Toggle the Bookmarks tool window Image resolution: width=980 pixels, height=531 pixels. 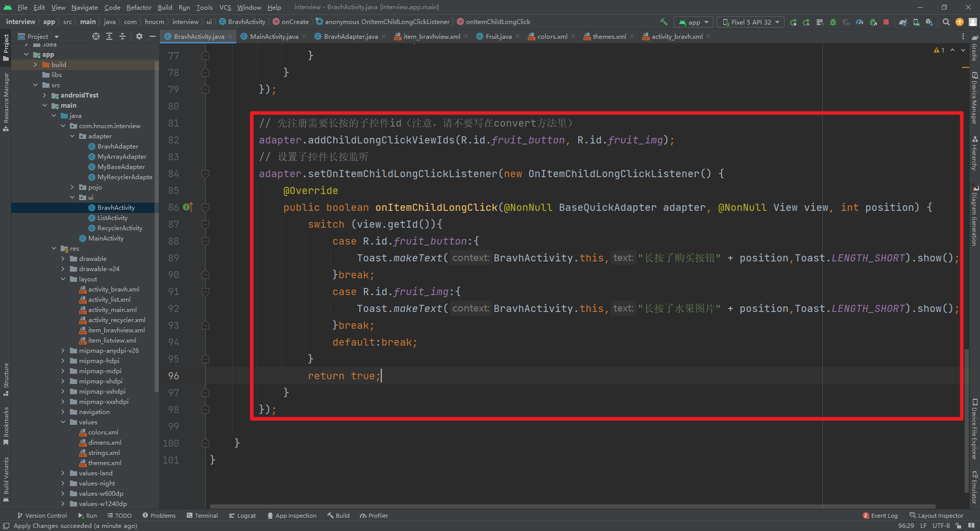coord(6,426)
